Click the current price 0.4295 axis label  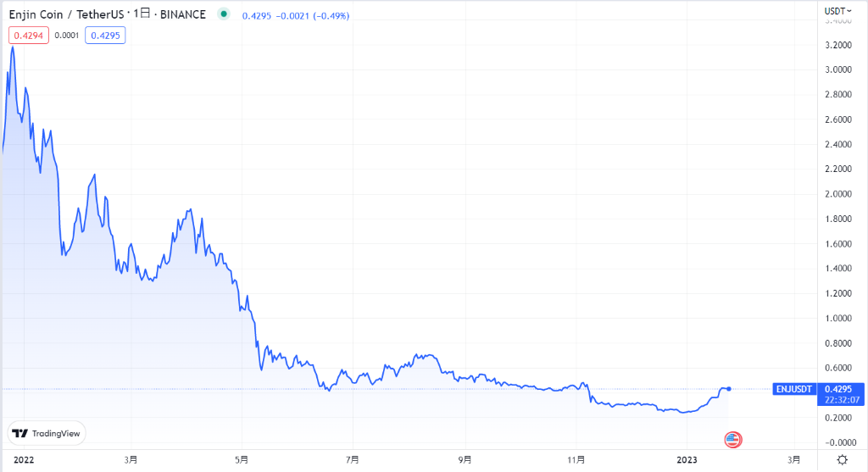838,389
